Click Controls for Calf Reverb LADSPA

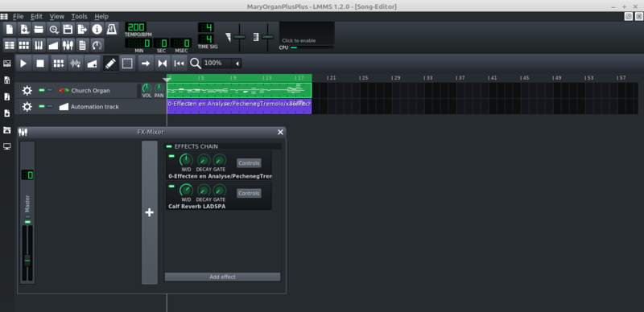tap(249, 193)
